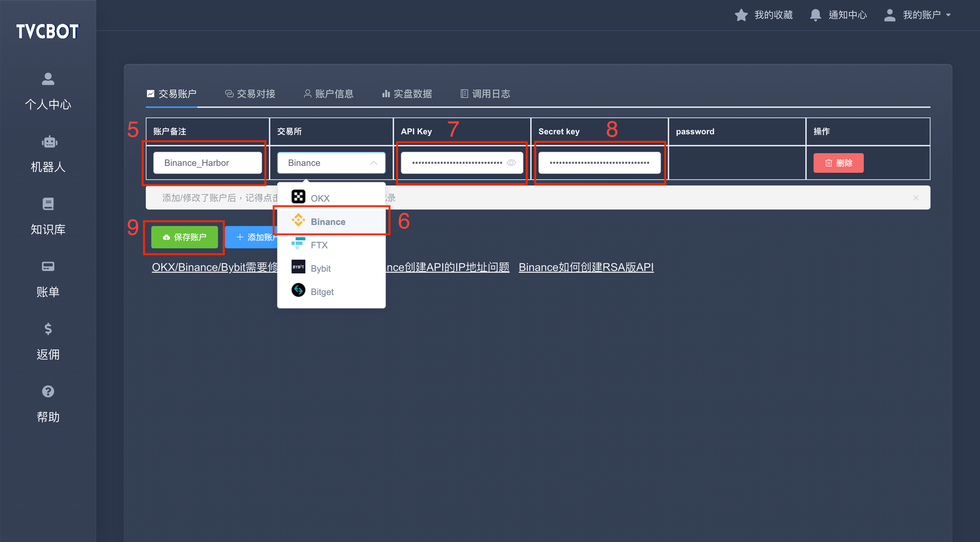
Task: Click Bybit option in exchange menu
Action: click(x=320, y=268)
